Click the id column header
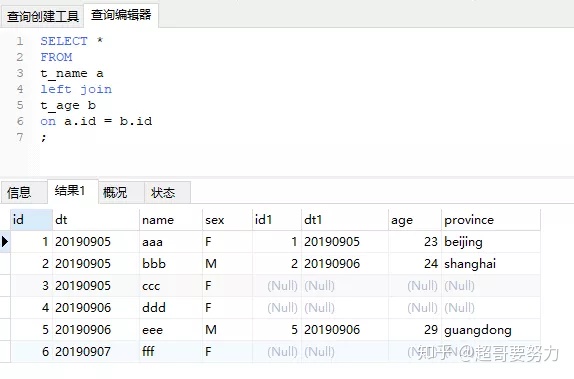The image size is (574, 379). 31,220
